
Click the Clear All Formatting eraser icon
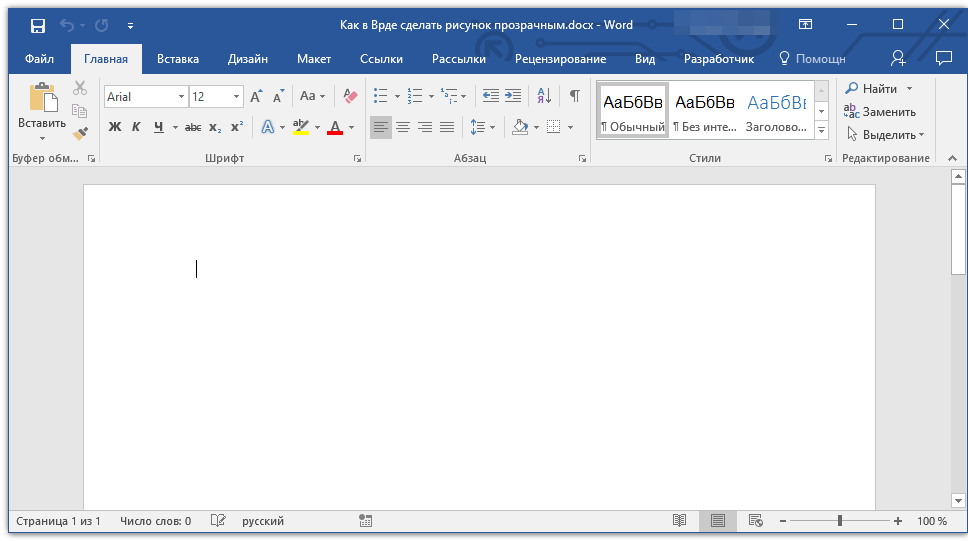pyautogui.click(x=350, y=96)
